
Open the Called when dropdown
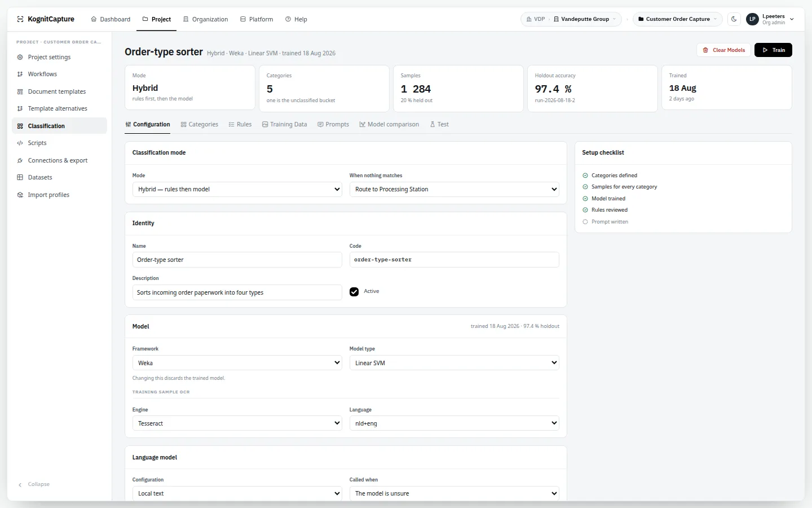click(x=454, y=493)
